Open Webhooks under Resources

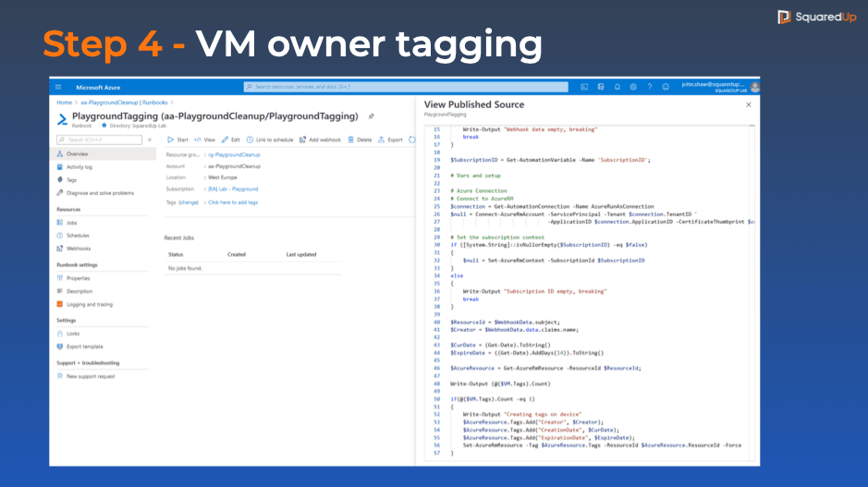pyautogui.click(x=78, y=249)
